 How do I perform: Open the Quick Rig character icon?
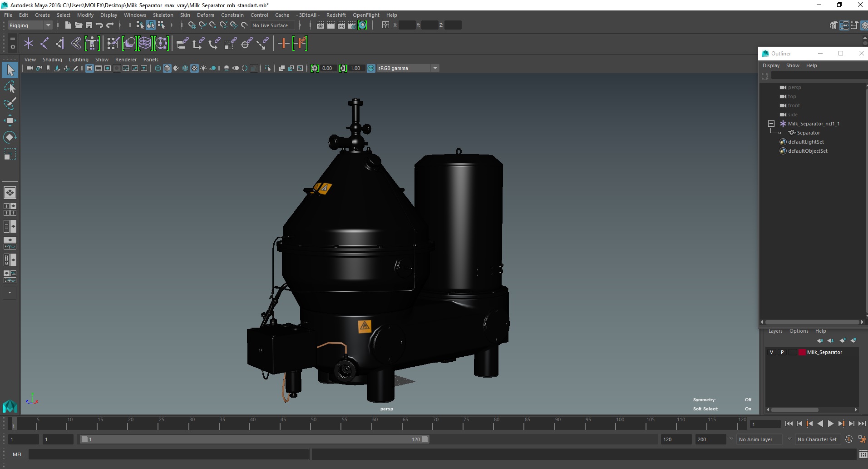(92, 44)
